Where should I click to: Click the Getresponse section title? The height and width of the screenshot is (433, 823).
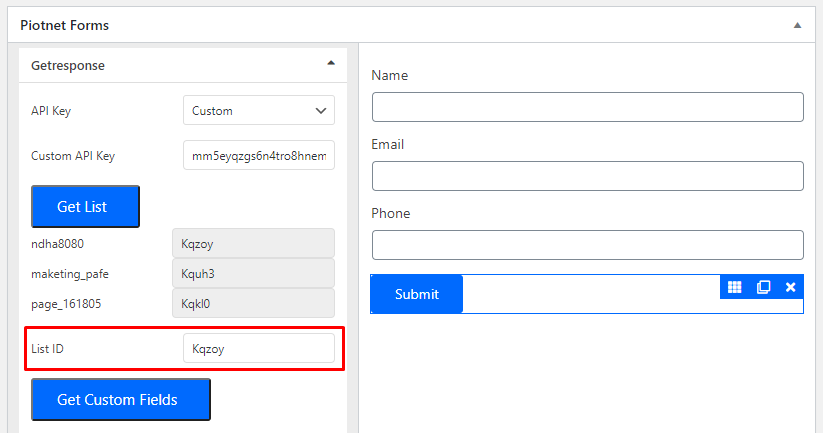[68, 66]
